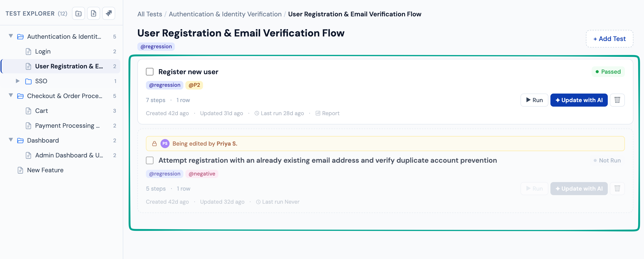Click the file icon beside New Feature
The height and width of the screenshot is (259, 644).
pyautogui.click(x=20, y=170)
